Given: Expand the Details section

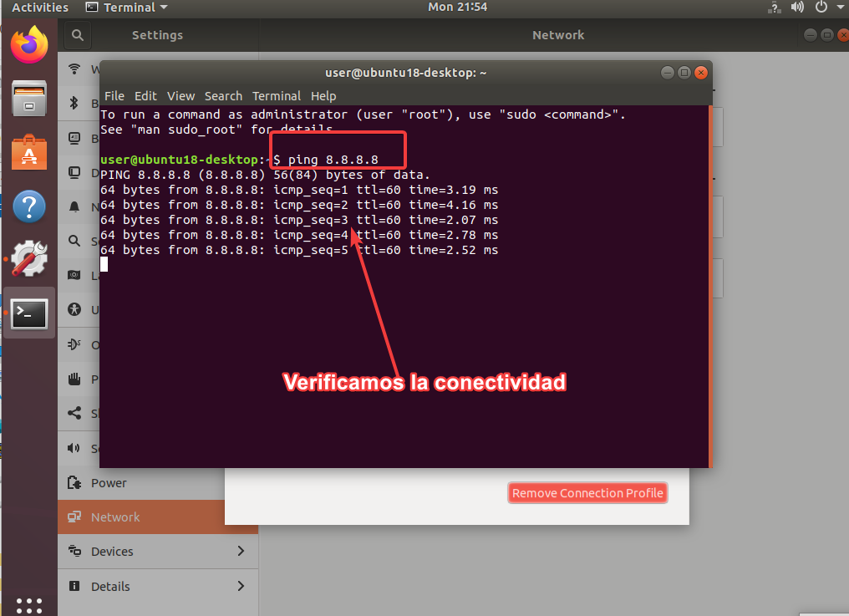Looking at the screenshot, I should 157,586.
